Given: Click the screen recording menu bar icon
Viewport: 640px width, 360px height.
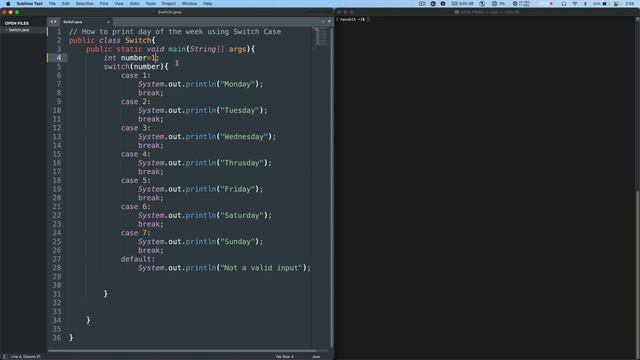Looking at the screenshot, I should [x=422, y=4].
